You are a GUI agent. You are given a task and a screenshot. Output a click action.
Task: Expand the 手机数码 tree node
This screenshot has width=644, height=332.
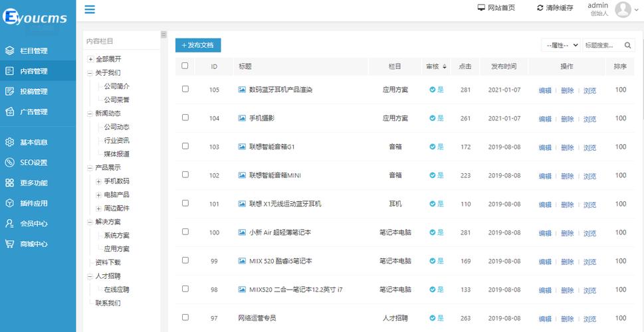click(98, 181)
